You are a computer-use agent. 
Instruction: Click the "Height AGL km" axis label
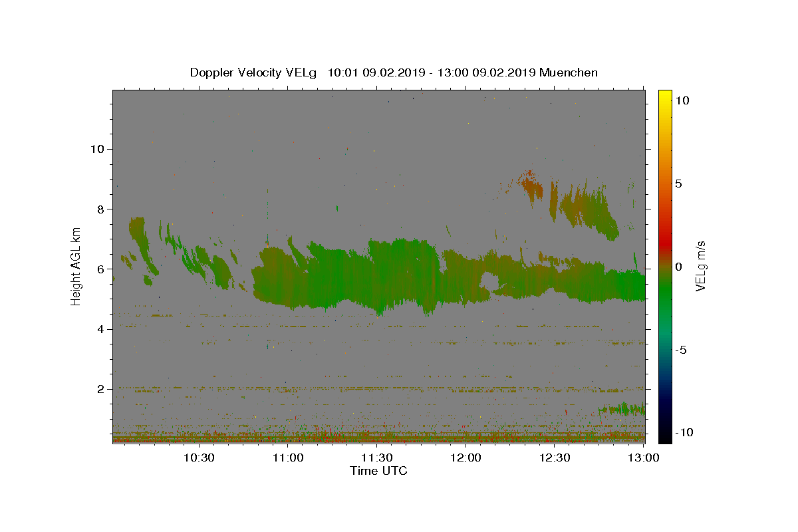click(x=76, y=266)
